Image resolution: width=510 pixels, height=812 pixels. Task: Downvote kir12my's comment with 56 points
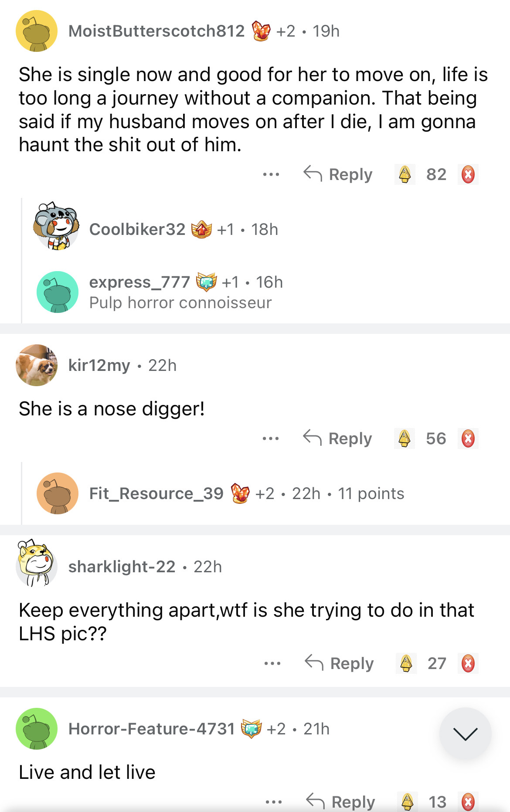[468, 438]
